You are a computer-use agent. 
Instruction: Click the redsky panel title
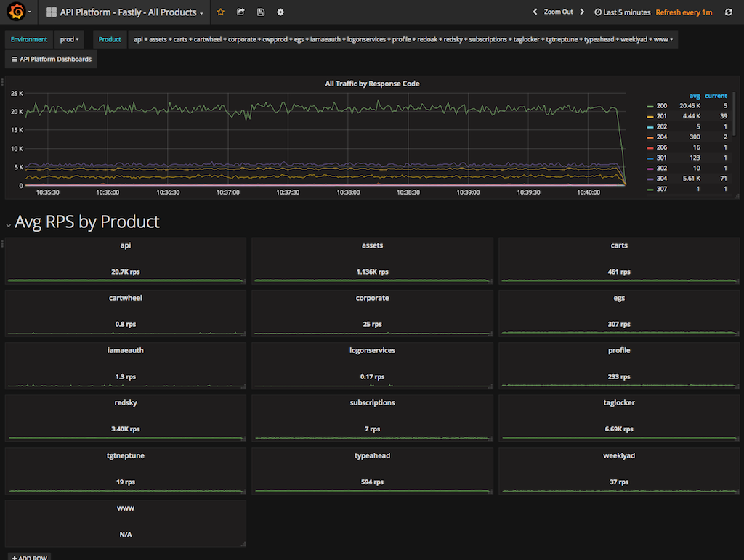pyautogui.click(x=125, y=402)
